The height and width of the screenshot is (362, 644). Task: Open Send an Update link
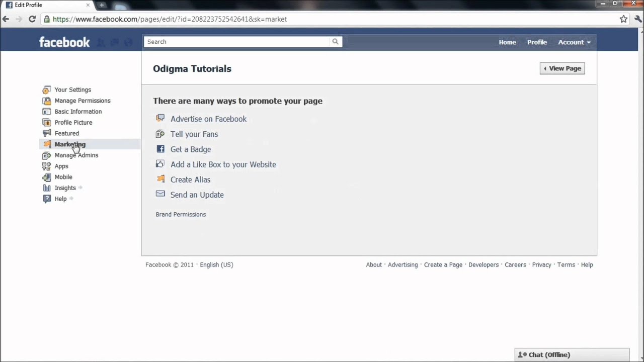197,195
